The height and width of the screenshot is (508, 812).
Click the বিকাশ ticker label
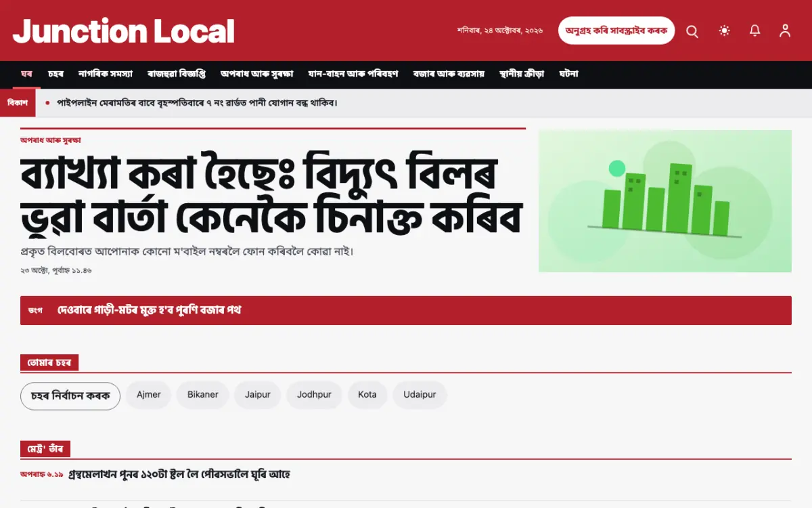(x=18, y=103)
